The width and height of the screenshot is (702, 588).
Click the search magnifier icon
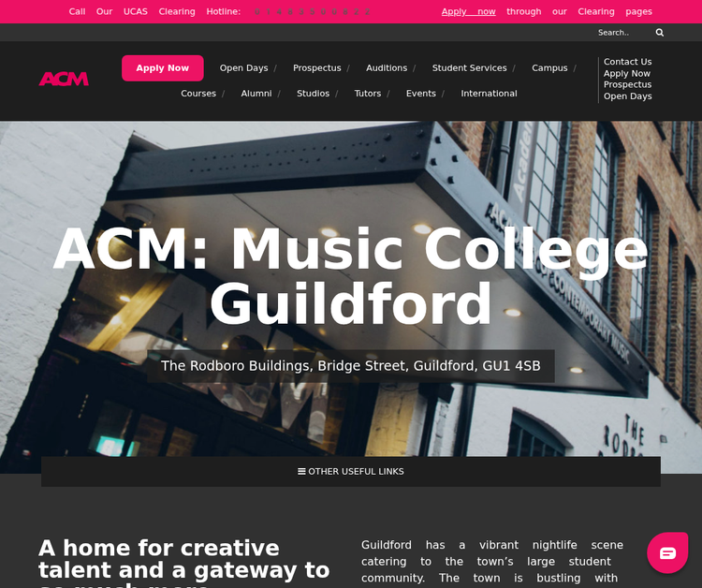pyautogui.click(x=660, y=33)
